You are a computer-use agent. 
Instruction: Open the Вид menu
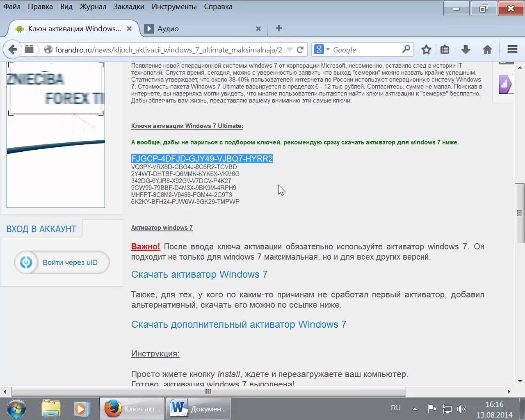coord(66,7)
